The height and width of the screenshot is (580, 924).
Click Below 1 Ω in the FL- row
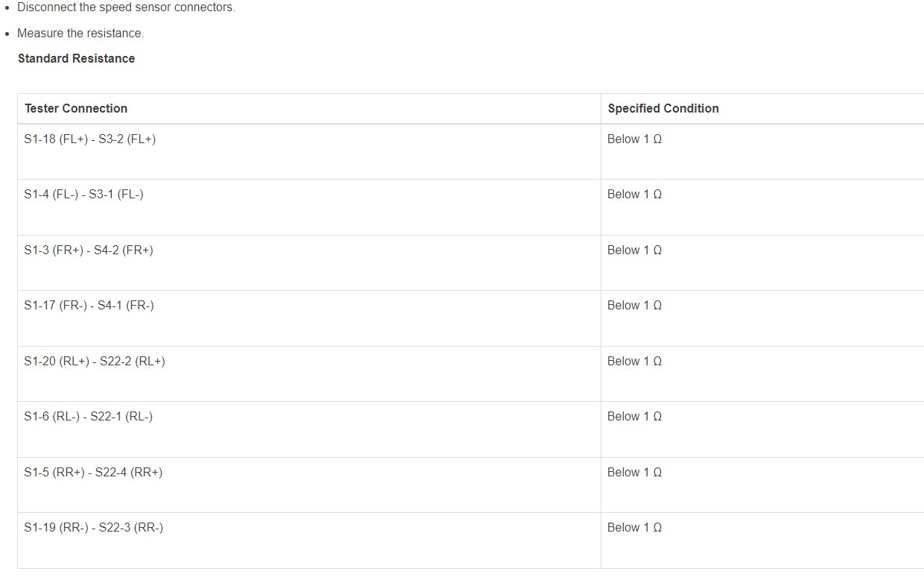click(x=634, y=195)
